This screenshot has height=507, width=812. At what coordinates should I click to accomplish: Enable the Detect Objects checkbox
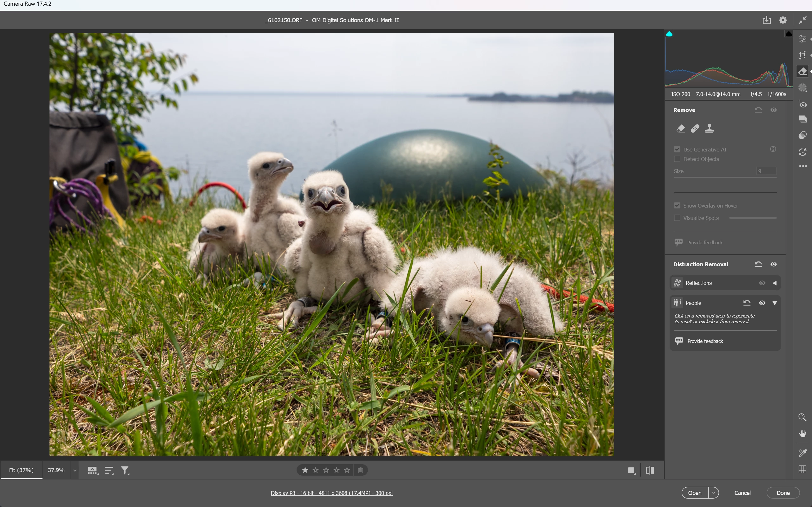click(677, 159)
